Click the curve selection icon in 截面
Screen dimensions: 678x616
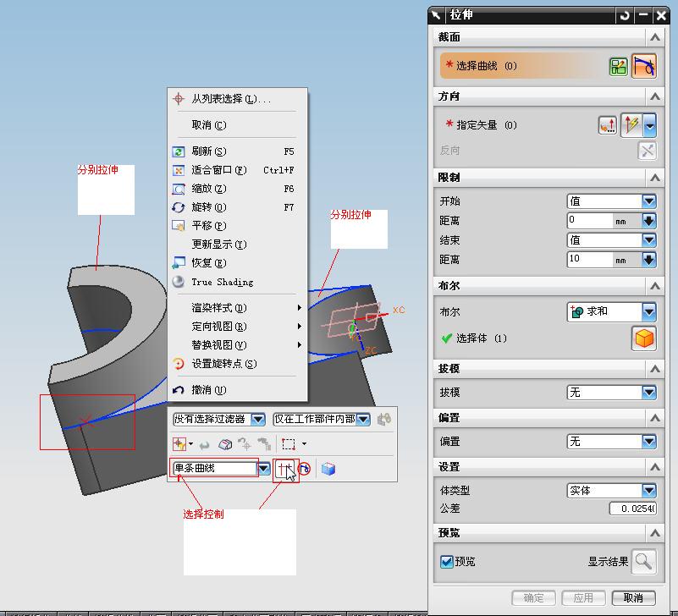[644, 66]
